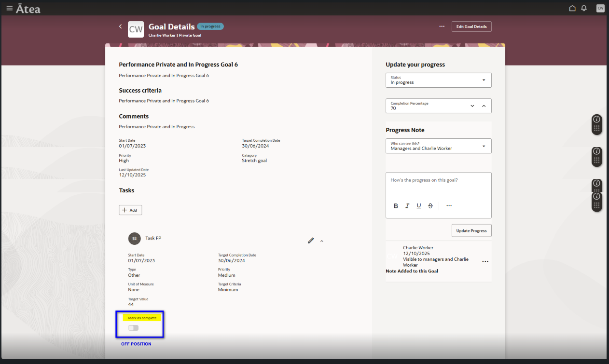This screenshot has width=609, height=364.
Task: Click the Tasks heading
Action: (127, 190)
